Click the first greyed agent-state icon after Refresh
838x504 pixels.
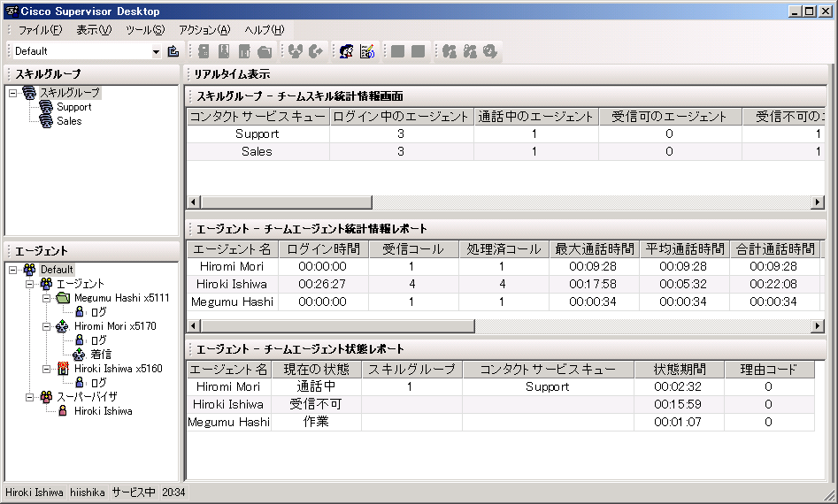coord(204,51)
